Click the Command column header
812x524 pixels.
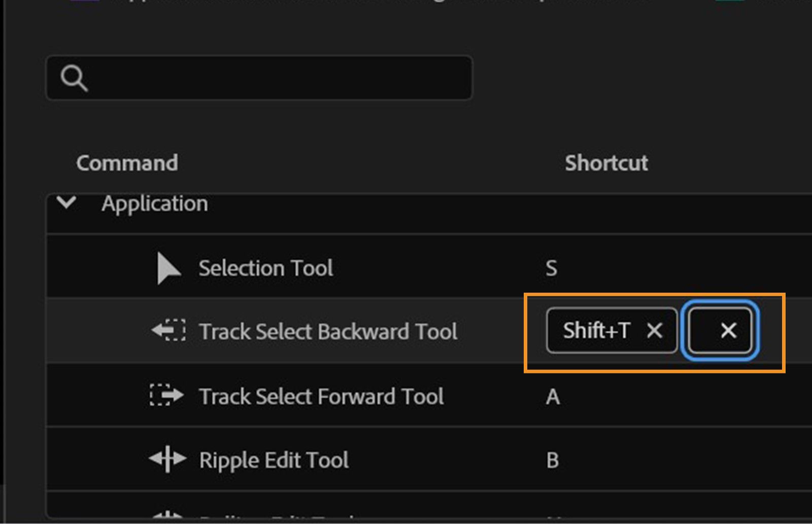pos(126,163)
